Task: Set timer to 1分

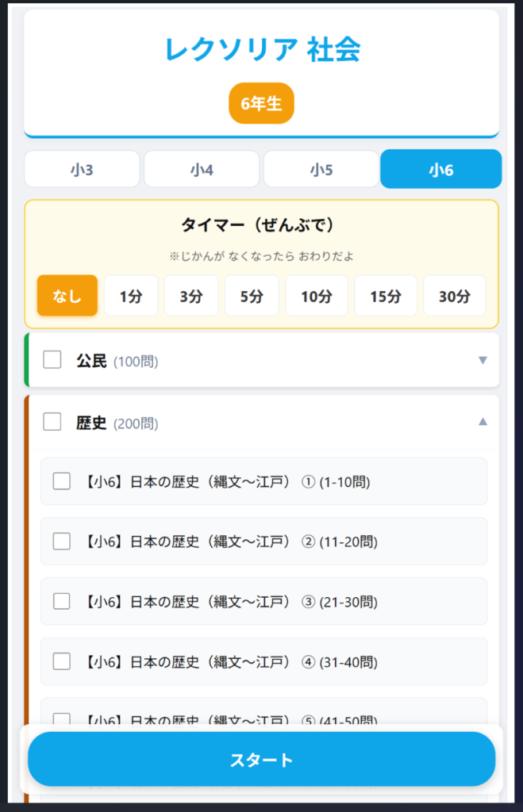Action: point(131,297)
